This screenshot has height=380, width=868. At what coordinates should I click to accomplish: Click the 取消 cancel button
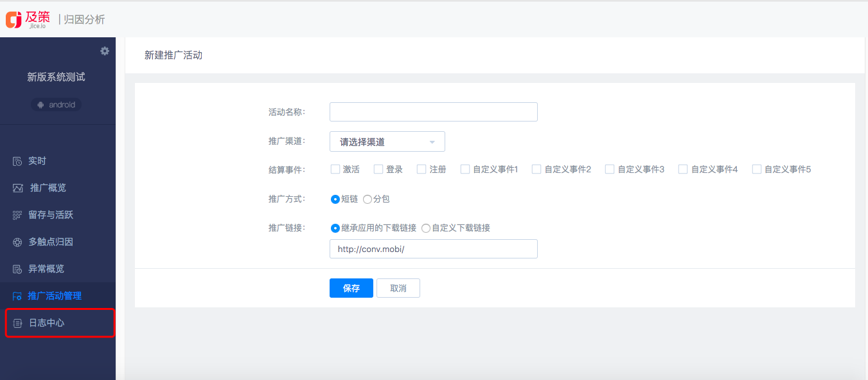398,288
